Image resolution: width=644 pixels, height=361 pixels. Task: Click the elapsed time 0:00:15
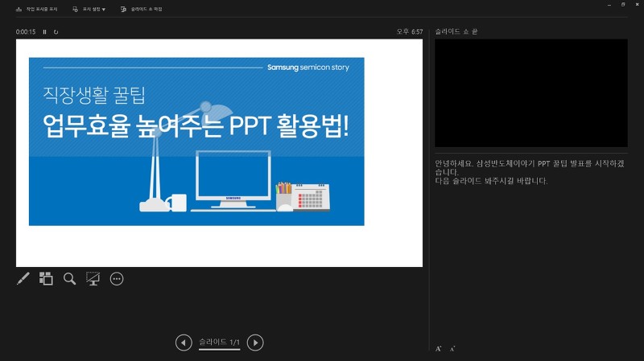coord(26,31)
